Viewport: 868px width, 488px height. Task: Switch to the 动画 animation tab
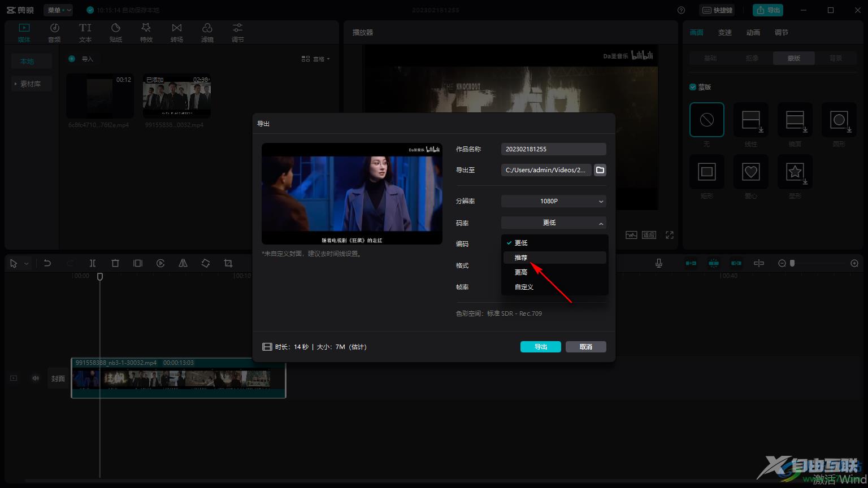[x=753, y=33]
